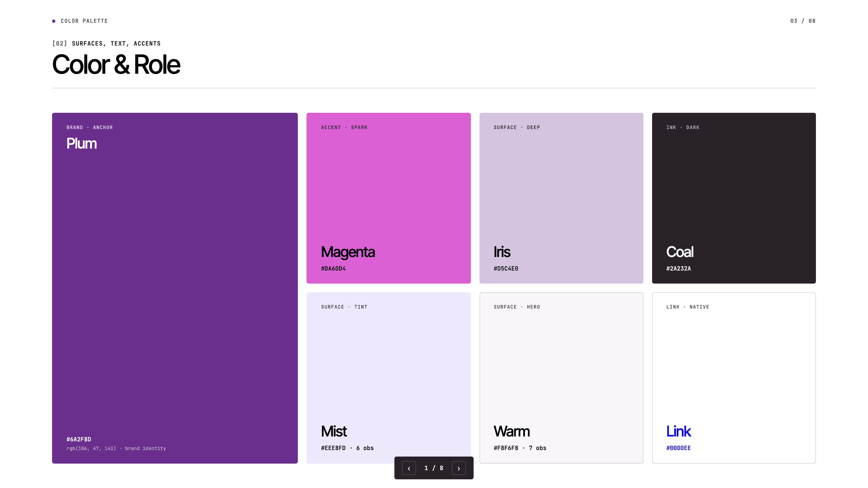
Task: Choose the Warm surface hero swatch
Action: (561, 378)
